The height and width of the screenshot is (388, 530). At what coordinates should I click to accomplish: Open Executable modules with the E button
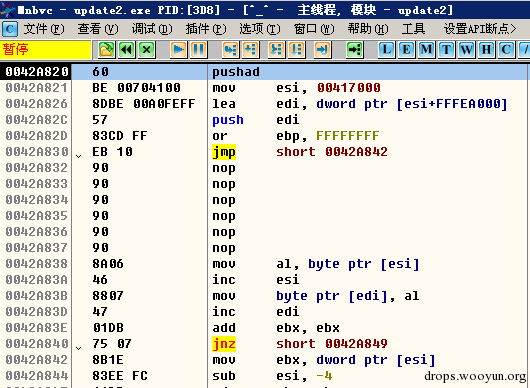[406, 50]
